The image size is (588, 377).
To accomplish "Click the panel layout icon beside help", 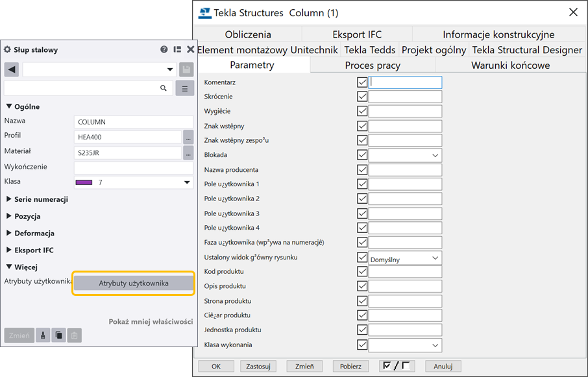I will [177, 49].
